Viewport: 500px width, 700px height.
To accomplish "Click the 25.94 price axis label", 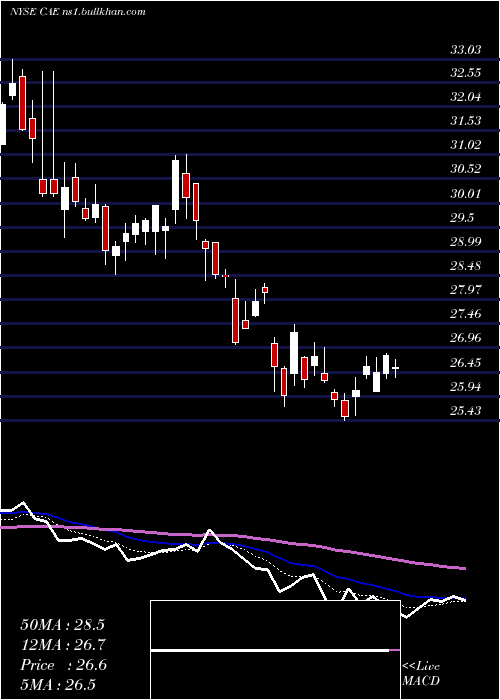I will coord(466,387).
